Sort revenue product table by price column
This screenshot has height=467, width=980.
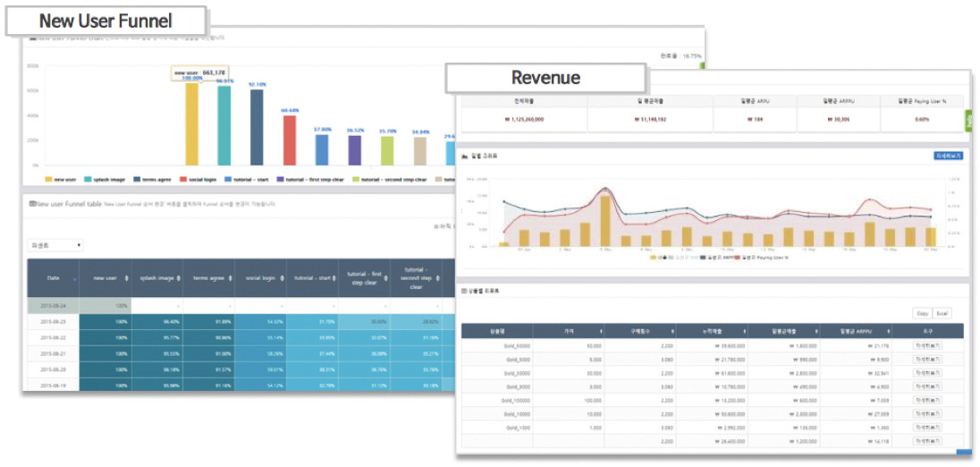(601, 331)
